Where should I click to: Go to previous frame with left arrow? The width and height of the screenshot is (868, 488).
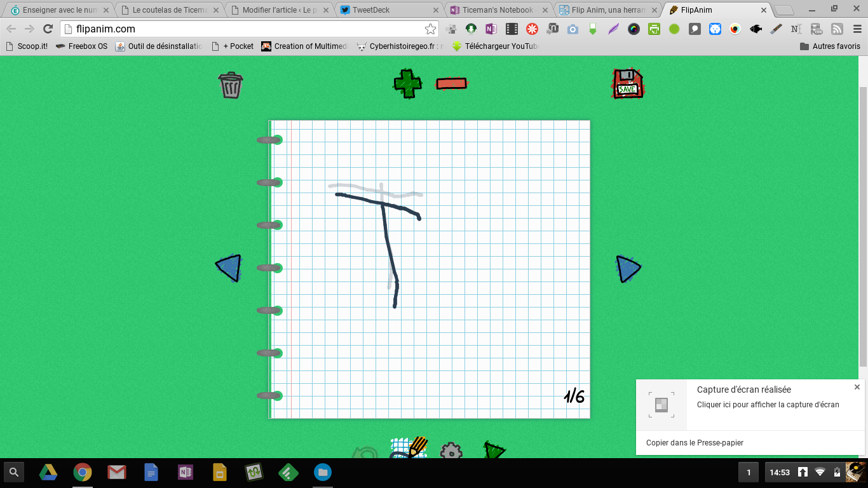click(x=229, y=268)
